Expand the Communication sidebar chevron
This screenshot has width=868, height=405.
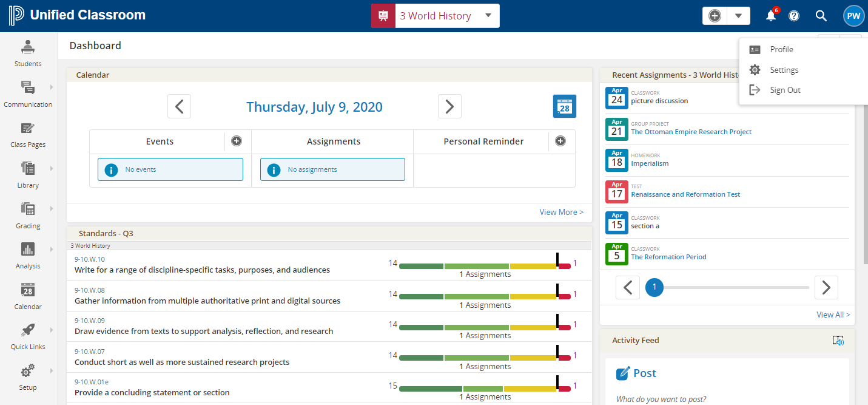pyautogui.click(x=51, y=87)
